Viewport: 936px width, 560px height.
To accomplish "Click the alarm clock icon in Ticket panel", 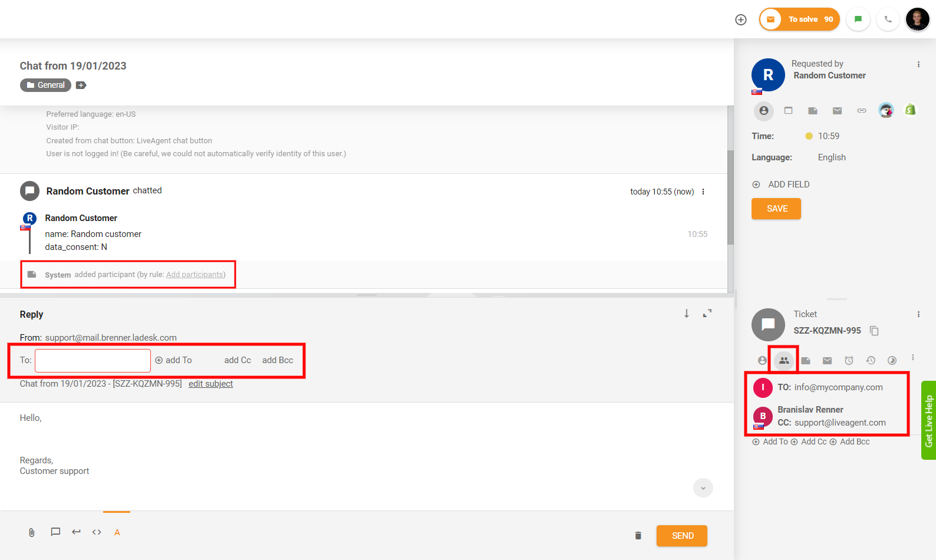I will [849, 360].
